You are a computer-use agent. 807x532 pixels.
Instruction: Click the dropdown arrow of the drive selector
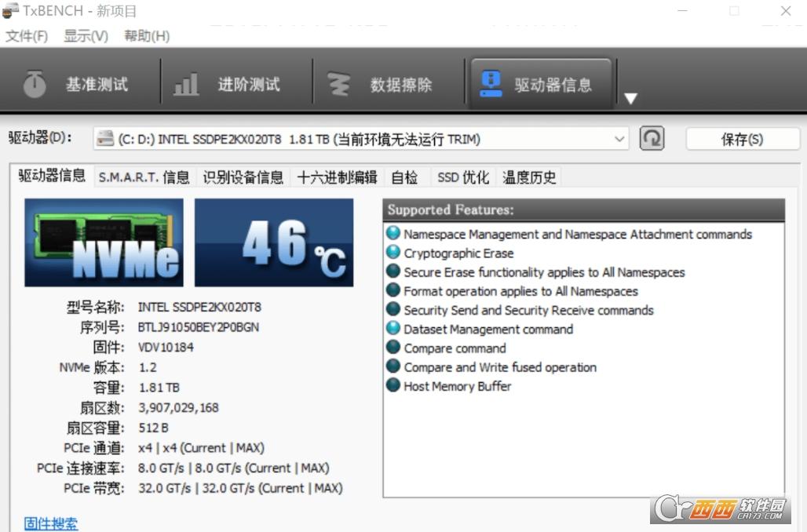click(619, 139)
